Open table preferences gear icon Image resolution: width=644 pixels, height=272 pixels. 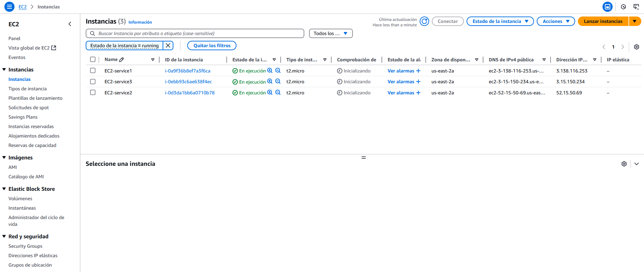pyautogui.click(x=637, y=47)
